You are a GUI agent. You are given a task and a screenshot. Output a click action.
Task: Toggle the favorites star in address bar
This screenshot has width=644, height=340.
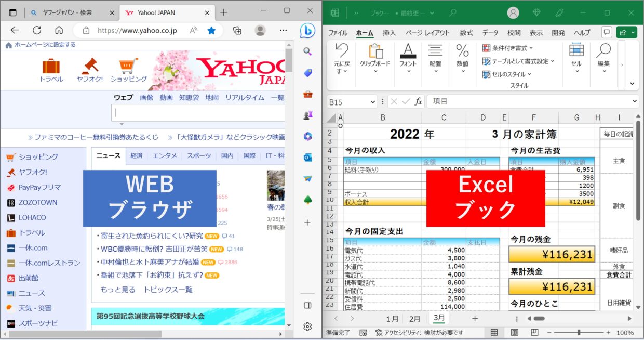click(211, 30)
